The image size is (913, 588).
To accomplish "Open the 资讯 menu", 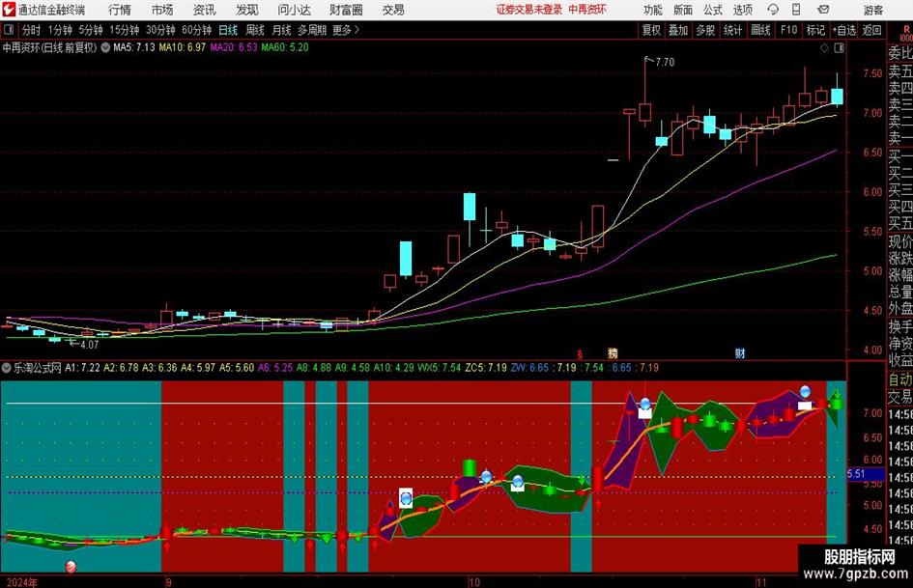I will (x=205, y=10).
